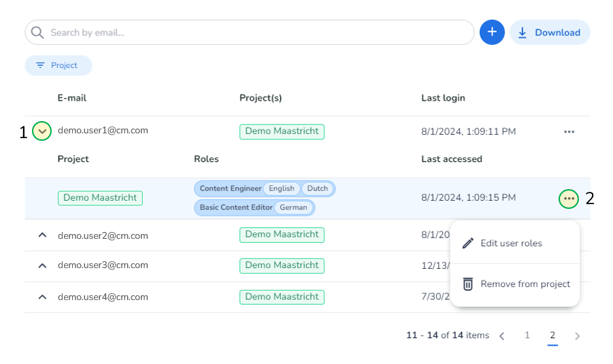Open the Project filter chip
613x364 pixels.
pos(58,65)
